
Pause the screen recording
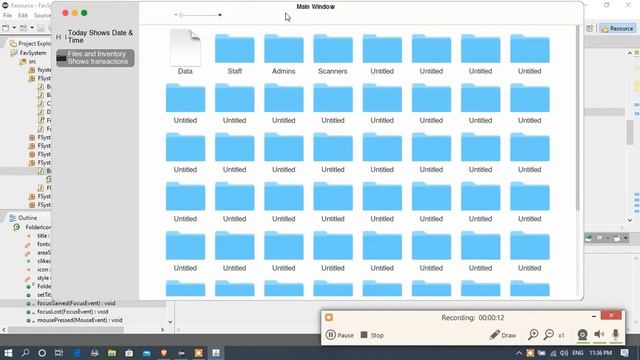click(340, 335)
